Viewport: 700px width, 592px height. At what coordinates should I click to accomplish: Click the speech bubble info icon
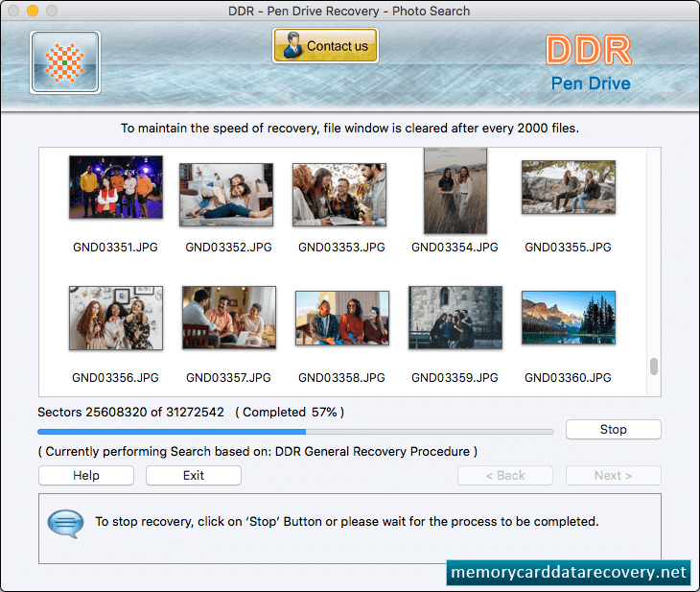coord(65,523)
